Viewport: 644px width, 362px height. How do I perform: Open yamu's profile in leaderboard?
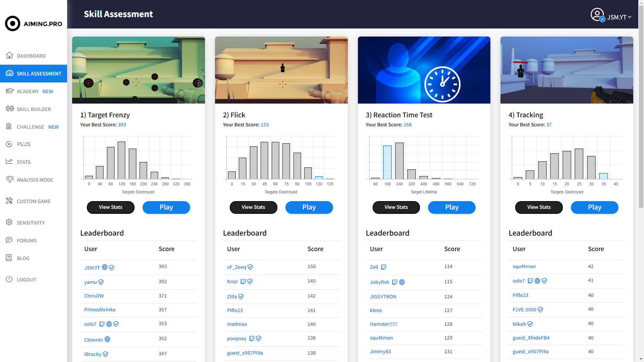tap(90, 282)
